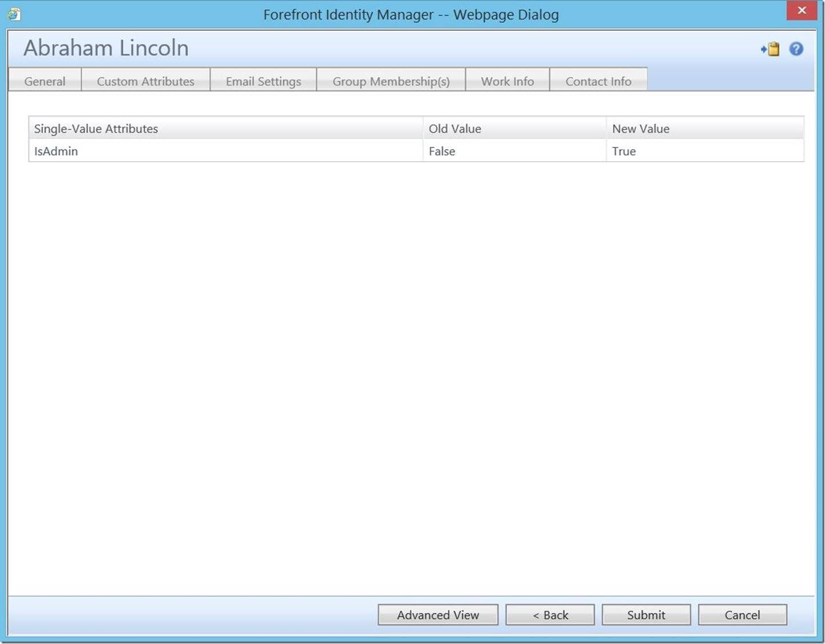Close the Webpage Dialog window
The image size is (825, 644).
click(x=802, y=10)
